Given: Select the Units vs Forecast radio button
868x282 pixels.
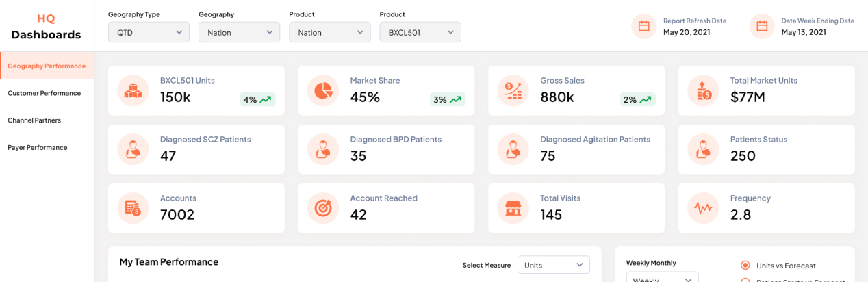Looking at the screenshot, I should 745,266.
